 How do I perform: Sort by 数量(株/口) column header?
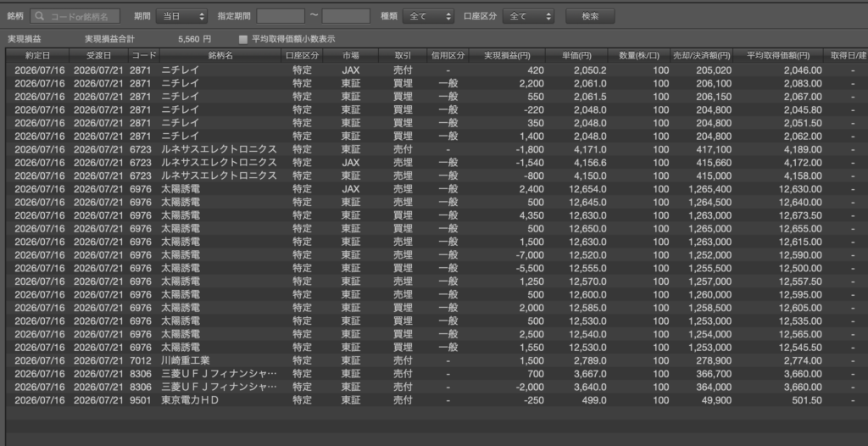tap(639, 55)
